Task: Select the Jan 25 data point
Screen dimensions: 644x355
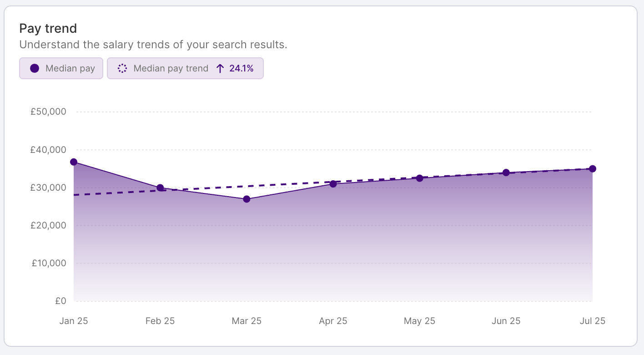Action: [74, 162]
